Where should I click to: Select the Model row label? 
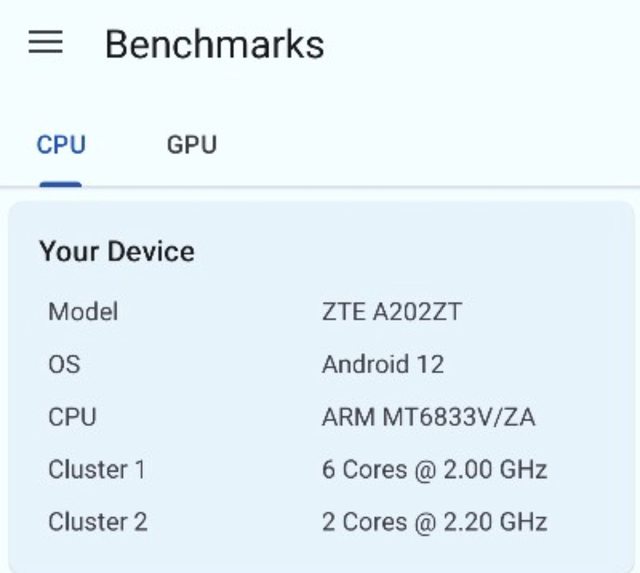click(x=83, y=311)
